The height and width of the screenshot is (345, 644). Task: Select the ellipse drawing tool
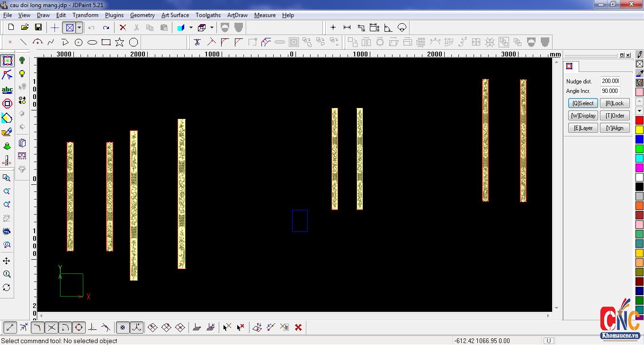(92, 42)
